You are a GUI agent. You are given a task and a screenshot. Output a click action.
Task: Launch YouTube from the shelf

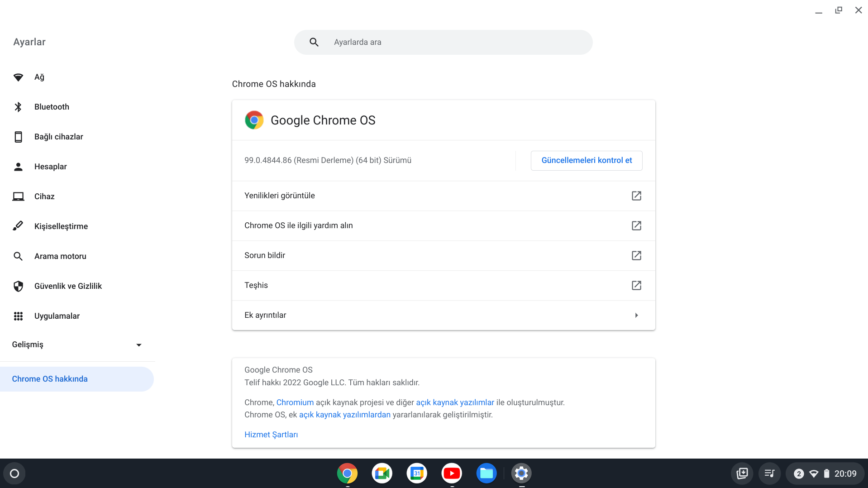[452, 474]
